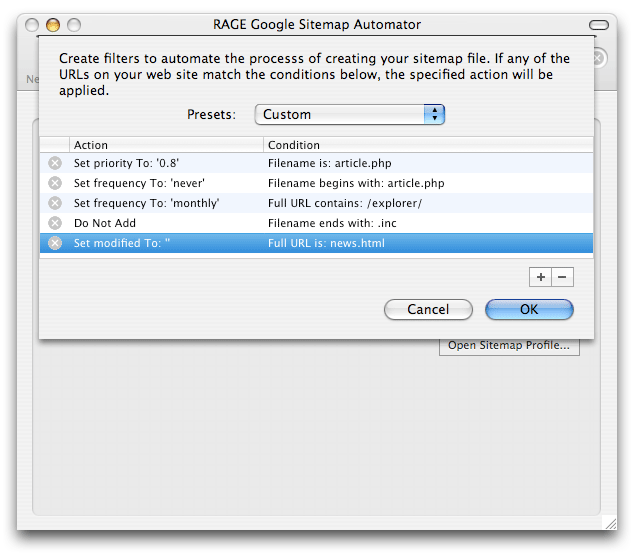
Task: Remove filter using the minus button
Action: point(562,277)
